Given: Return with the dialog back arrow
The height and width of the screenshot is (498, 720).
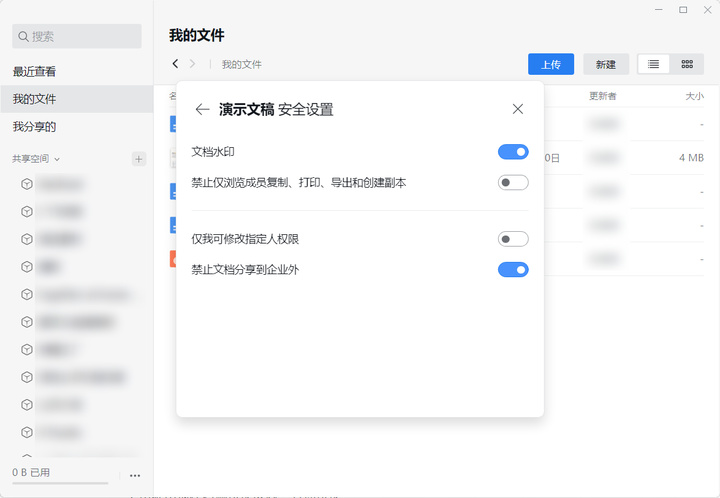Looking at the screenshot, I should [202, 109].
